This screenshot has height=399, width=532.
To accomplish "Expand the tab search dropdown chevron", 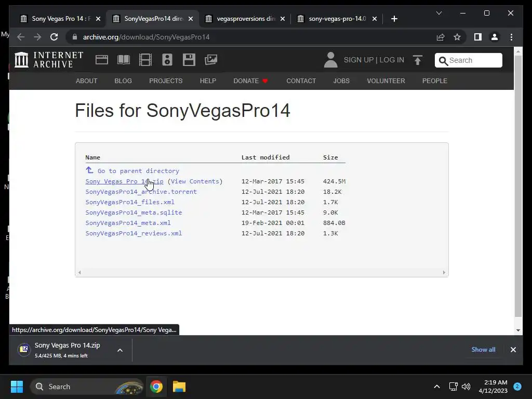I will [438, 13].
